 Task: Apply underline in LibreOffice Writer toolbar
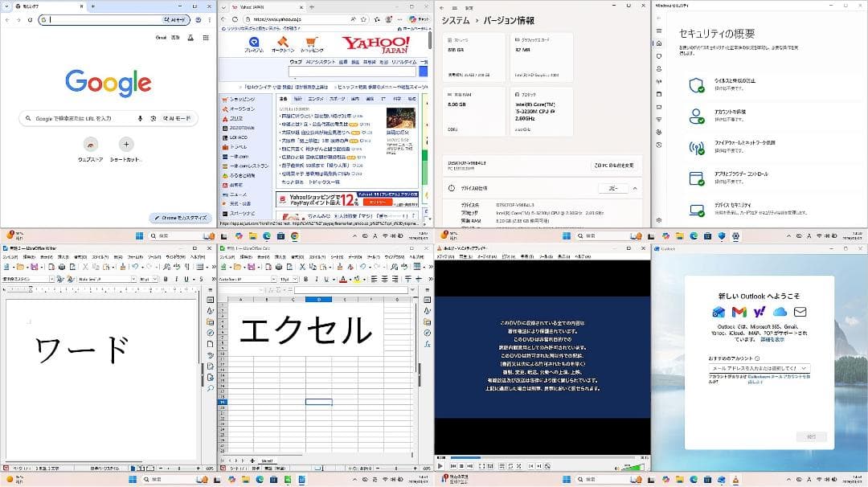tap(186, 279)
